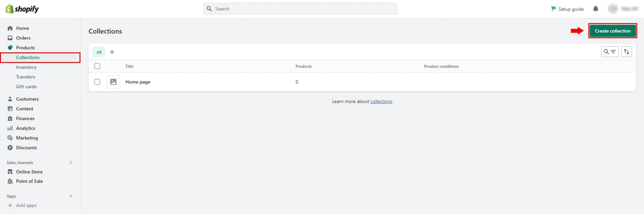Toggle the select all collections checkbox

tap(97, 66)
